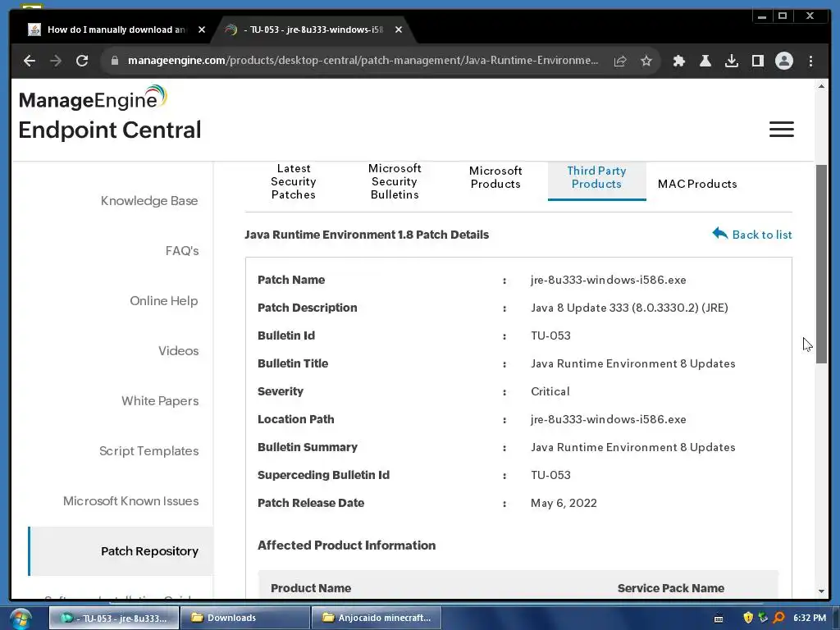Click the page vertical scrollbar thumb
Image resolution: width=840 pixels, height=630 pixels.
click(820, 264)
